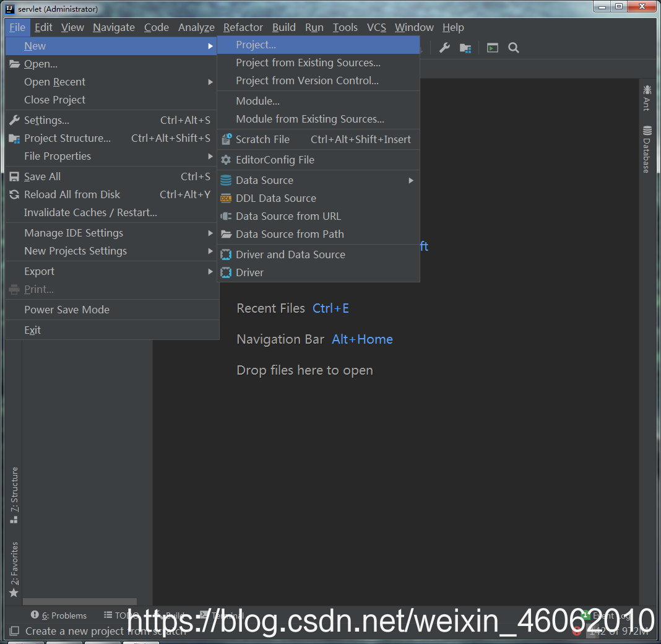
Task: Open the Refactor menu
Action: click(x=243, y=27)
